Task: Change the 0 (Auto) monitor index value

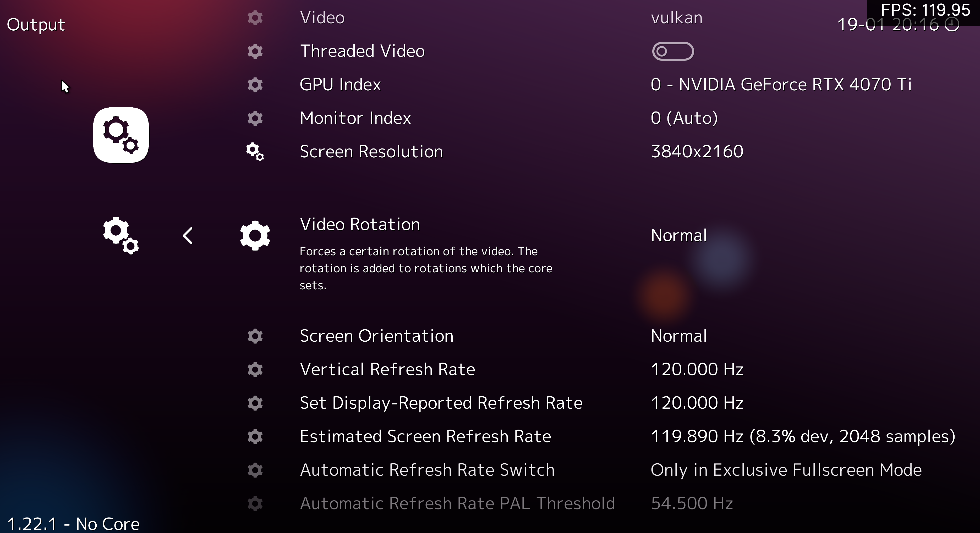Action: (x=684, y=118)
